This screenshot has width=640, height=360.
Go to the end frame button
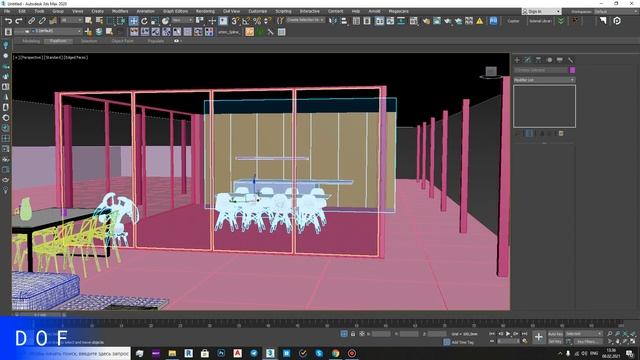524,334
